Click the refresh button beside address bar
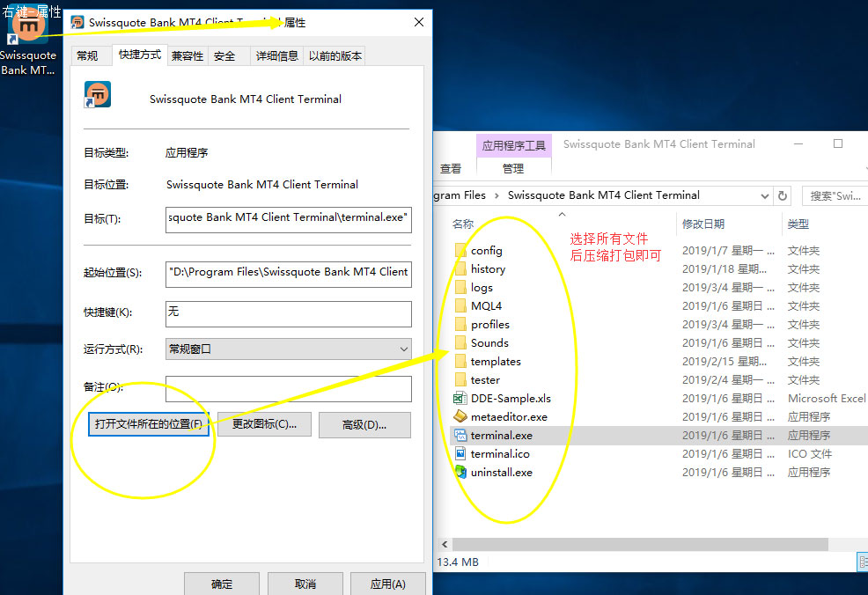 tap(783, 196)
